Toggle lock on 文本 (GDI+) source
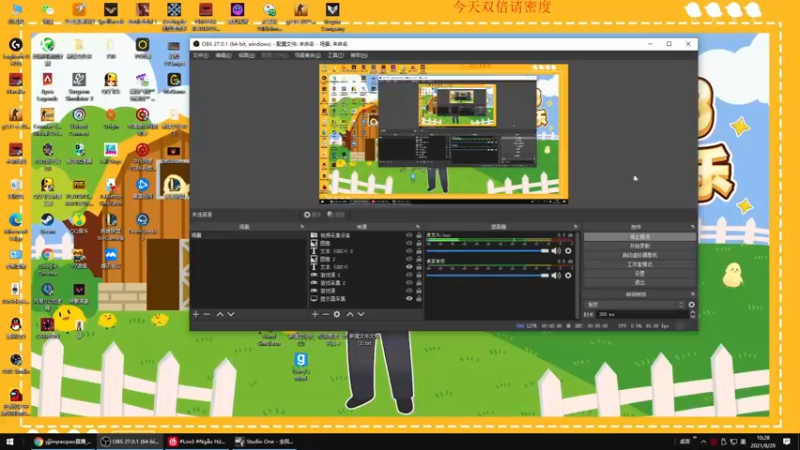800x450 pixels. 419,267
